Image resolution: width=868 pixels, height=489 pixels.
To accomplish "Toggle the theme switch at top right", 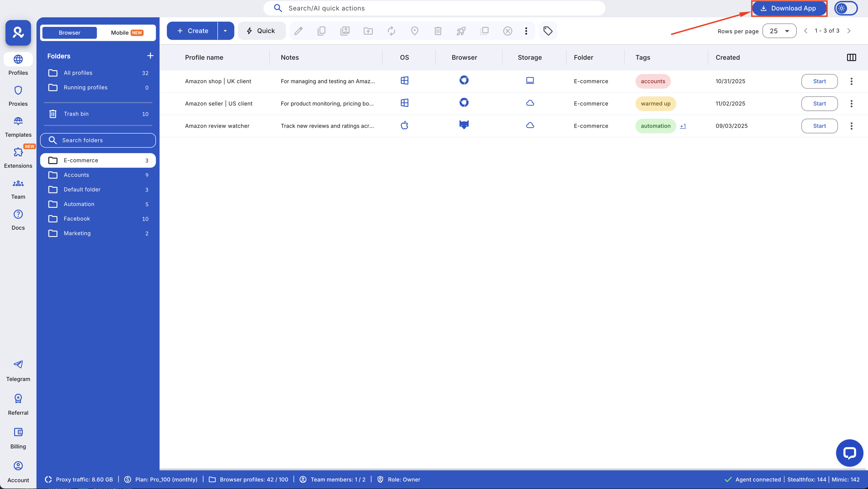I will 845,8.
